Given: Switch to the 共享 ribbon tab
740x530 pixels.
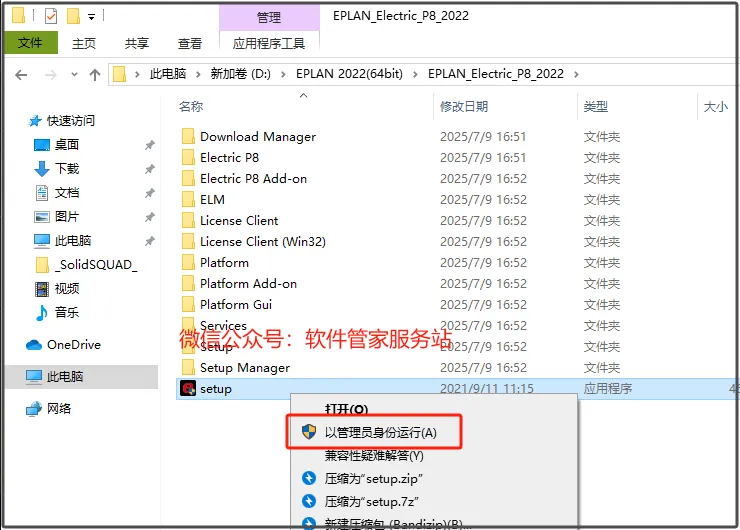Looking at the screenshot, I should coord(137,43).
